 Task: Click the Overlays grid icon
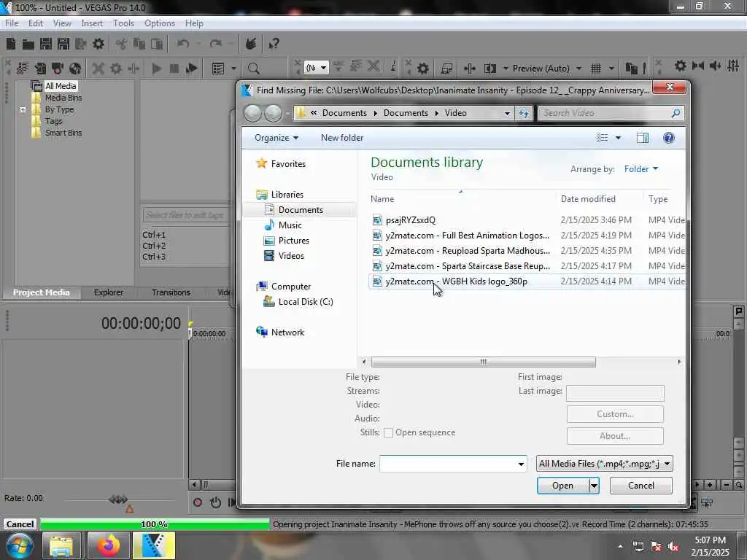click(x=595, y=69)
